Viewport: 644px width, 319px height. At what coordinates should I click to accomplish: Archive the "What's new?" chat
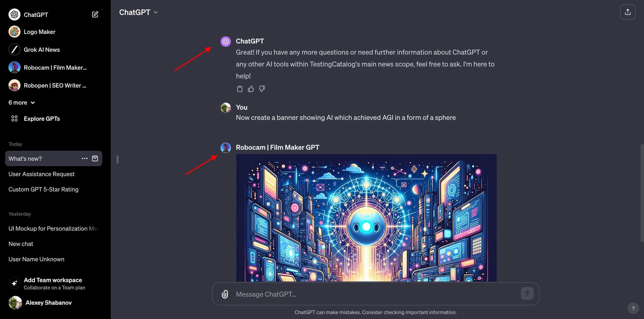coord(95,158)
